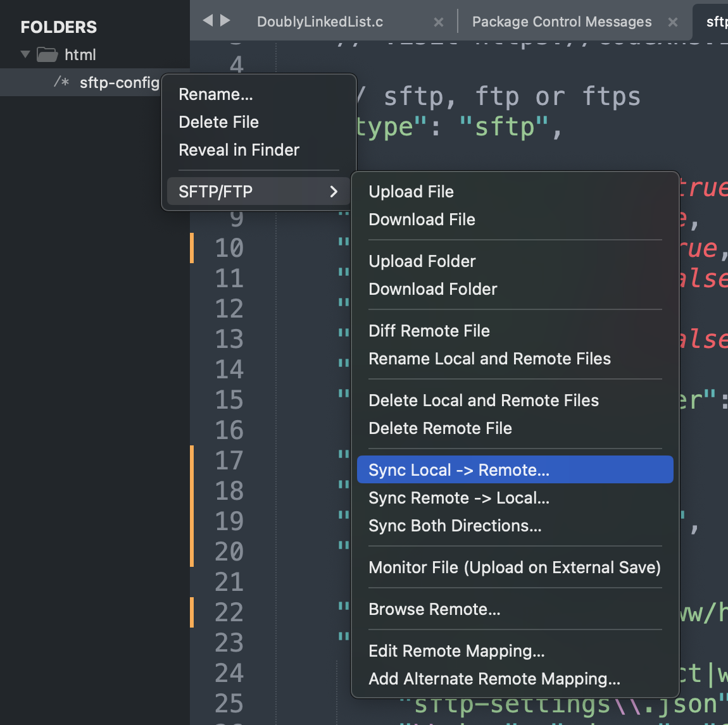Click the SFTP/FTP submenu chevron arrow
The width and height of the screenshot is (728, 725).
[x=334, y=192]
